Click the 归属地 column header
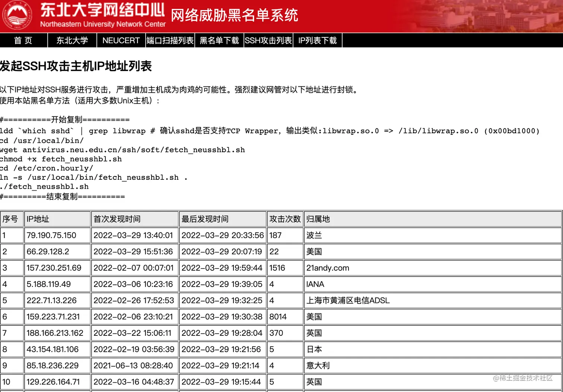Image resolution: width=563 pixels, height=392 pixels. (x=433, y=219)
